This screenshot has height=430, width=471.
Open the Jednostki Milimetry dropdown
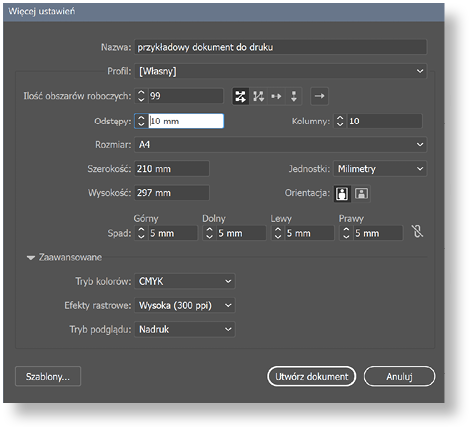pyautogui.click(x=380, y=169)
